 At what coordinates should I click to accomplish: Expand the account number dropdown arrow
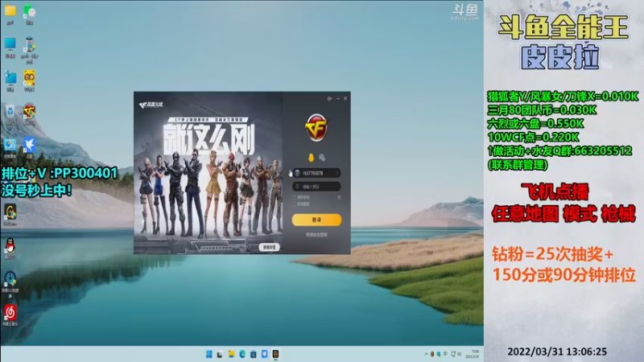(x=337, y=173)
